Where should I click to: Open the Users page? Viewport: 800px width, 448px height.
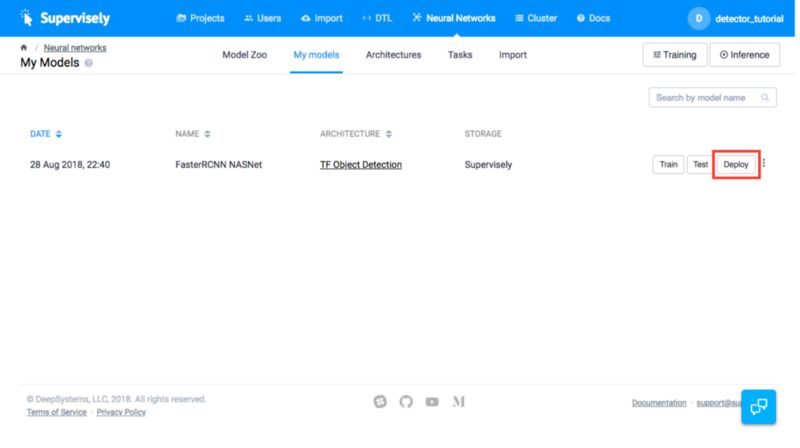(263, 18)
